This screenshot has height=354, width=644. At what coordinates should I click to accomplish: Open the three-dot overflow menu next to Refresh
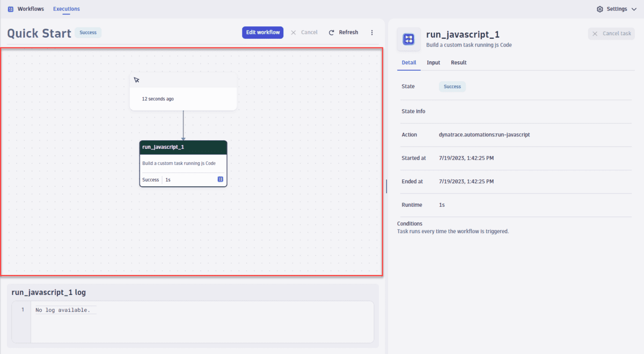click(x=372, y=32)
